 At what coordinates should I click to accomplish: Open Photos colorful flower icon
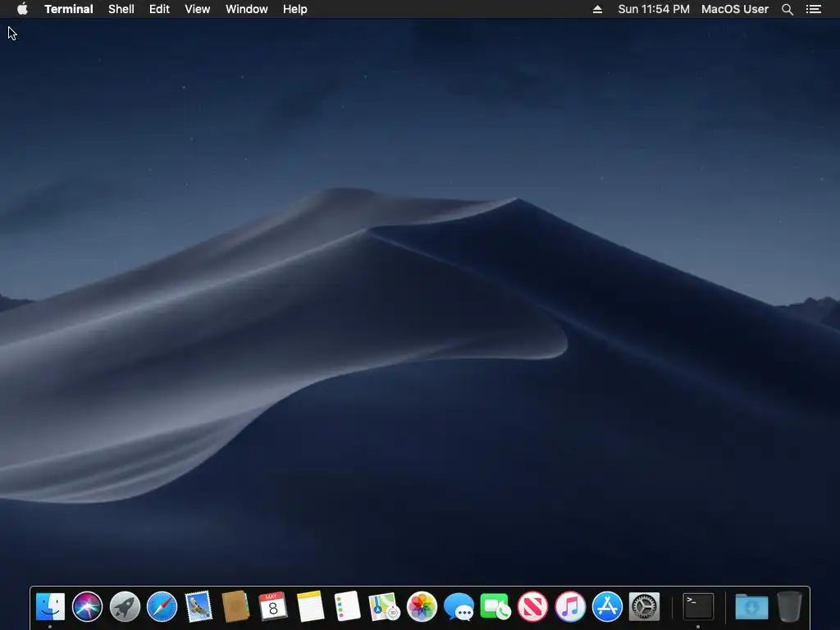pyautogui.click(x=422, y=606)
